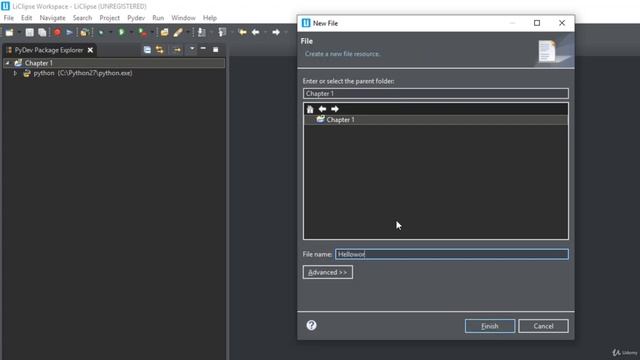Open the Help menu
The image size is (640, 360).
pos(210,18)
